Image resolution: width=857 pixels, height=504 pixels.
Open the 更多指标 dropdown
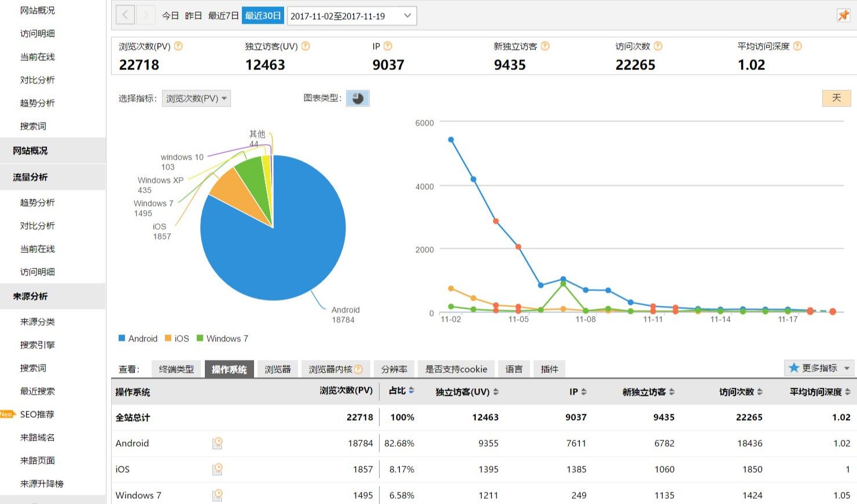coord(819,368)
